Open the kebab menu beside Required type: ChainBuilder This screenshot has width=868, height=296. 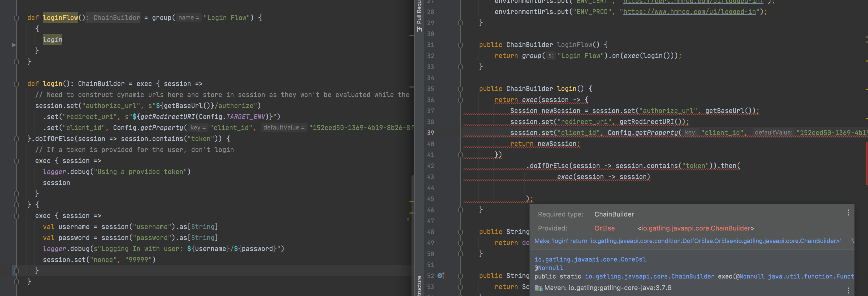pyautogui.click(x=848, y=212)
